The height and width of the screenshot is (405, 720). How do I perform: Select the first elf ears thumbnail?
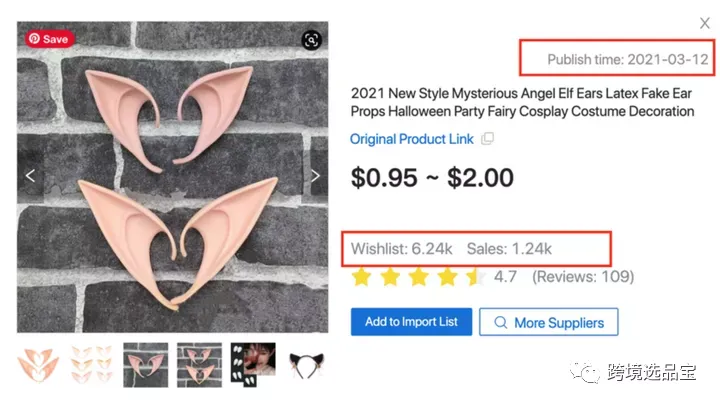click(38, 365)
